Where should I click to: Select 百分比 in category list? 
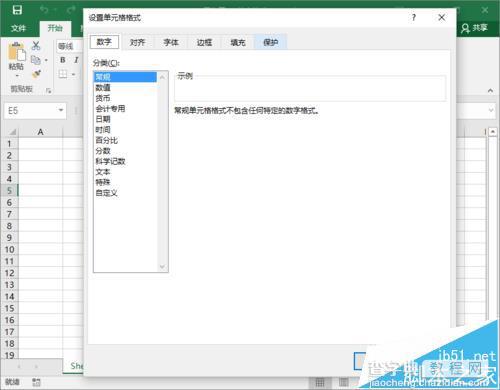(125, 140)
